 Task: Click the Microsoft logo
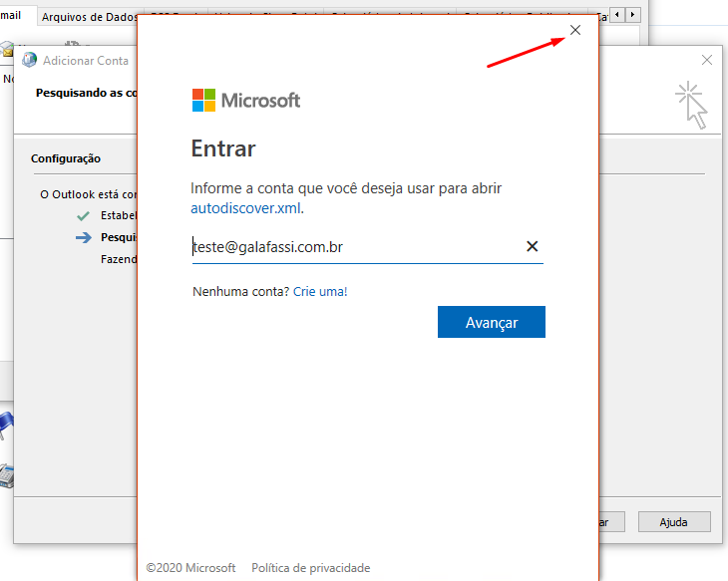click(246, 101)
